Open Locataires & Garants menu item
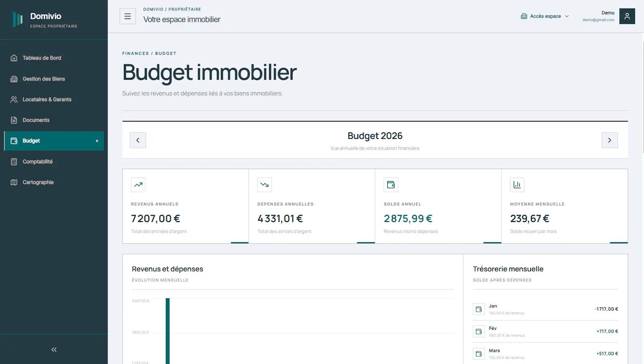644x364 pixels. [54, 99]
